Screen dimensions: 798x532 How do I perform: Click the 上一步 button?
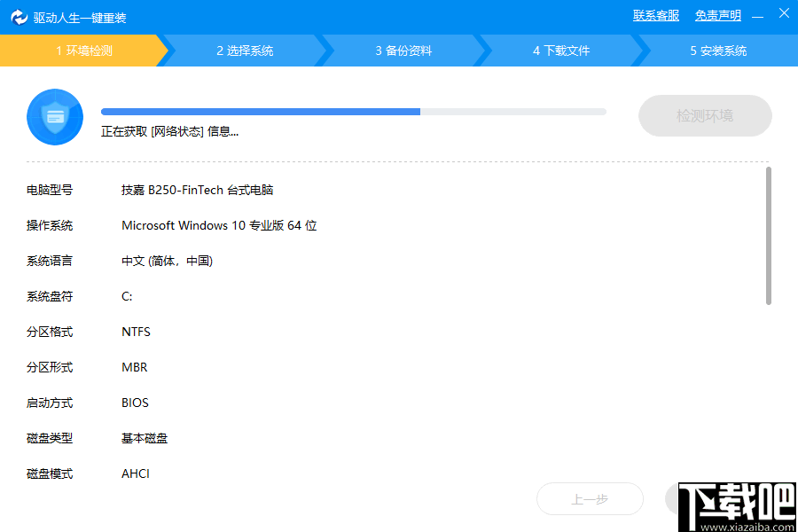pyautogui.click(x=590, y=499)
